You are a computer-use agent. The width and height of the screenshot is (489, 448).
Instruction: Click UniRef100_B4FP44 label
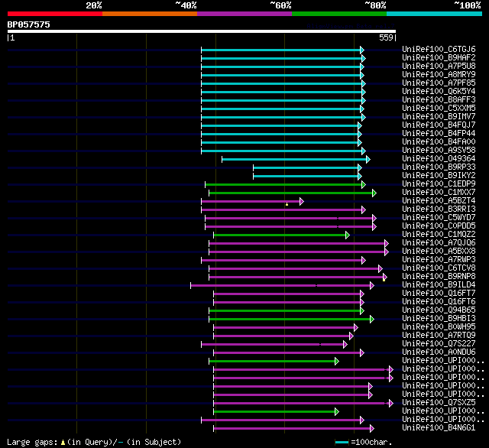tap(439, 134)
